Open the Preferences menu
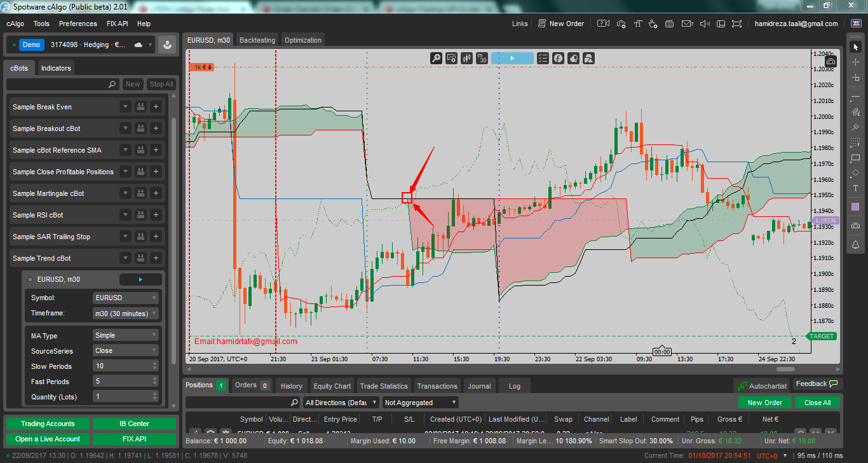 pyautogui.click(x=78, y=24)
